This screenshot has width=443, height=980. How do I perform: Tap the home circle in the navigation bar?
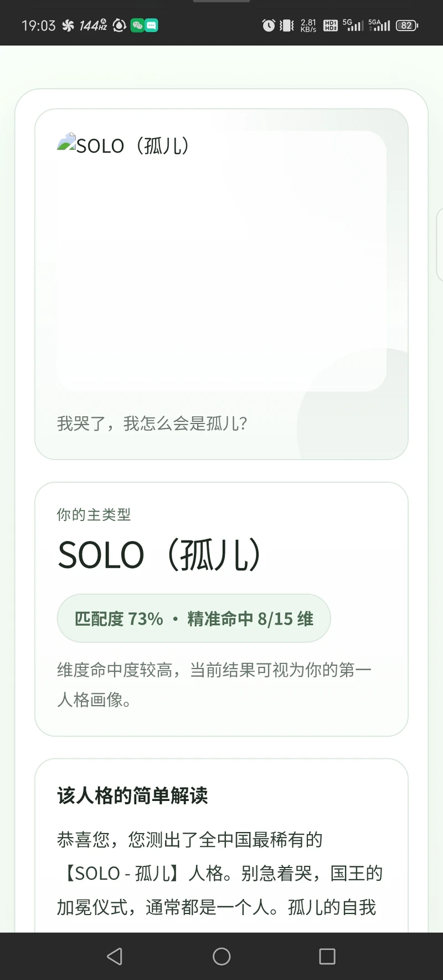(221, 956)
